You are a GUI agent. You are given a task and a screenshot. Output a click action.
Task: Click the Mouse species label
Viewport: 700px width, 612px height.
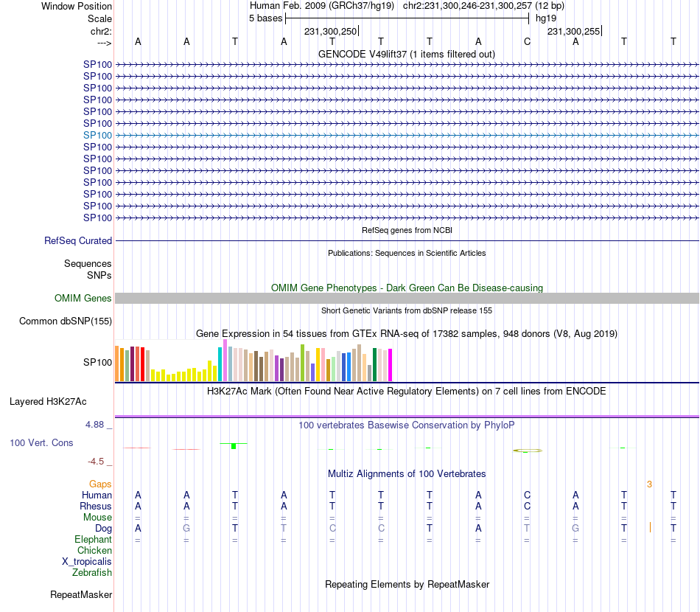click(x=97, y=518)
